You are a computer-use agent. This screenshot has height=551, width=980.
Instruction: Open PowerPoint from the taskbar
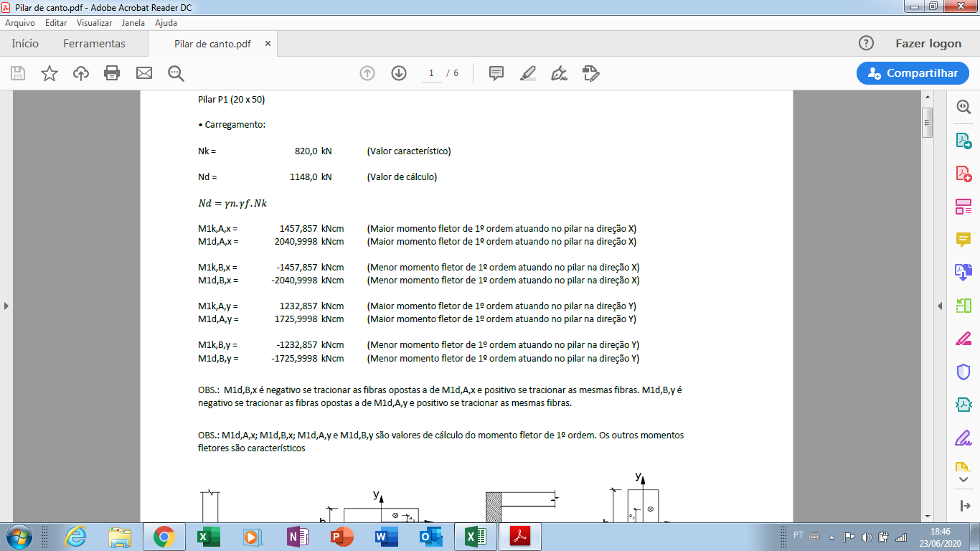tap(341, 537)
